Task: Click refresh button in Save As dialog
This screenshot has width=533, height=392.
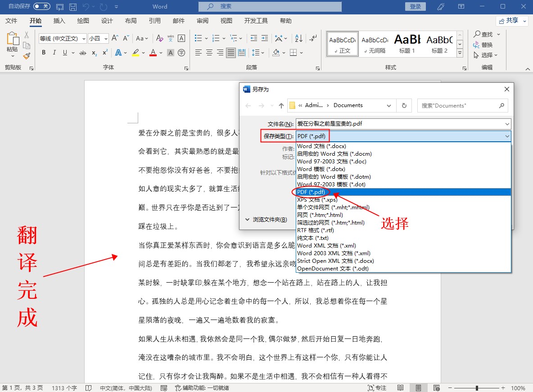Action: 404,106
